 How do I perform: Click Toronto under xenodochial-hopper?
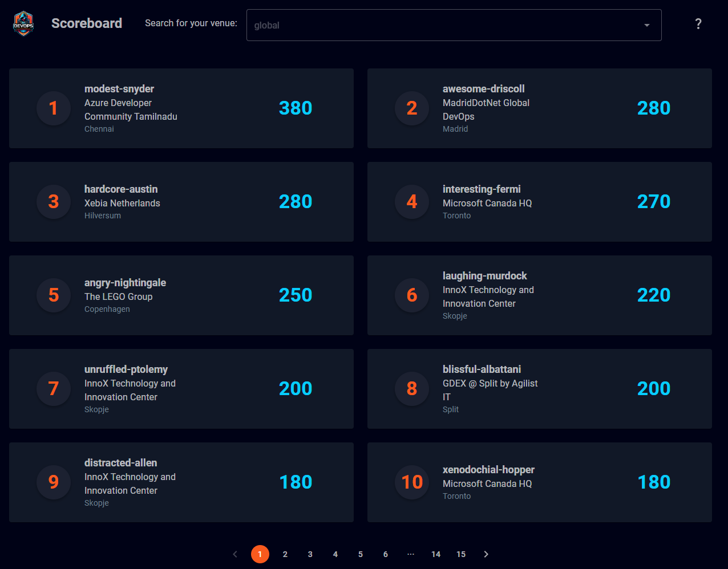[457, 496]
